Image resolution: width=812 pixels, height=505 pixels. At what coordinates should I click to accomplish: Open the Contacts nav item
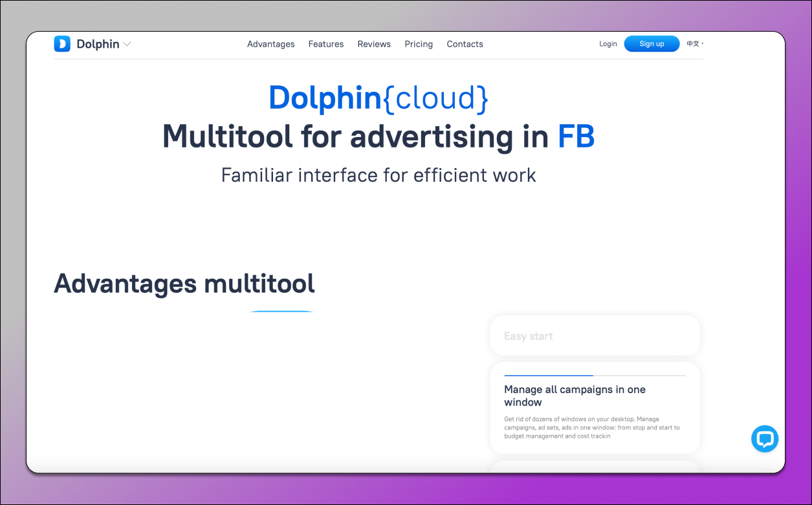click(465, 44)
